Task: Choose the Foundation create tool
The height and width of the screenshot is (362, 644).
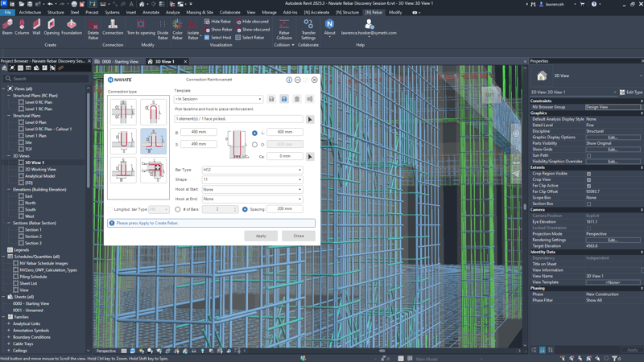Action: pyautogui.click(x=72, y=28)
